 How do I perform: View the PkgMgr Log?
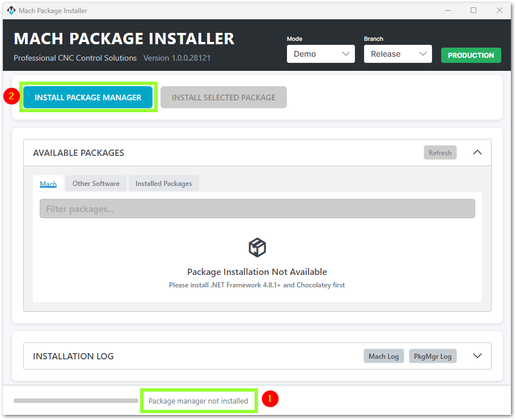pos(433,356)
